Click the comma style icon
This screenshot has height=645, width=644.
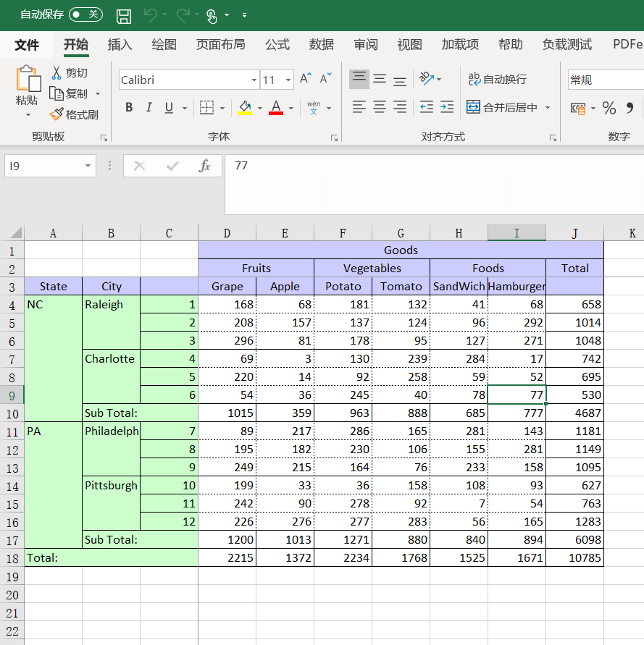point(630,108)
